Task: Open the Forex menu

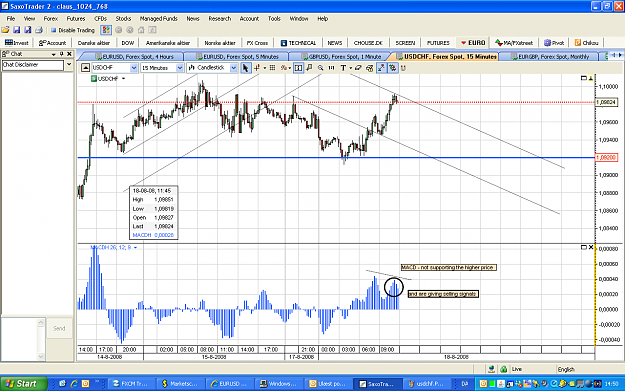Action: click(x=51, y=19)
